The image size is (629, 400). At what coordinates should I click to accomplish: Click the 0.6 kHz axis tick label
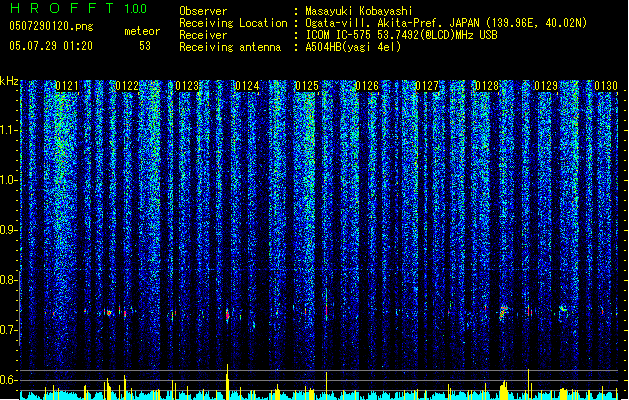9,380
